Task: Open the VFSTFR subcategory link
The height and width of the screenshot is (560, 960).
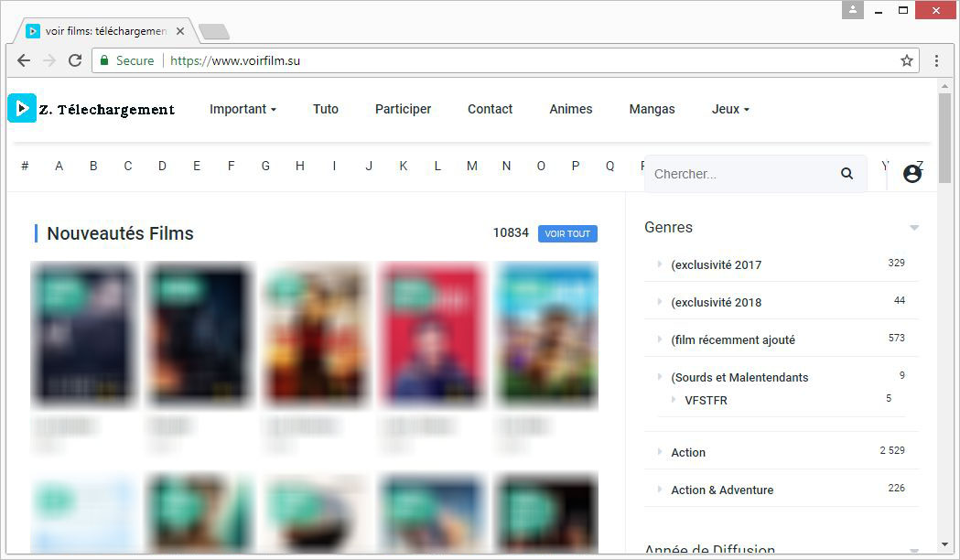Action: click(706, 400)
